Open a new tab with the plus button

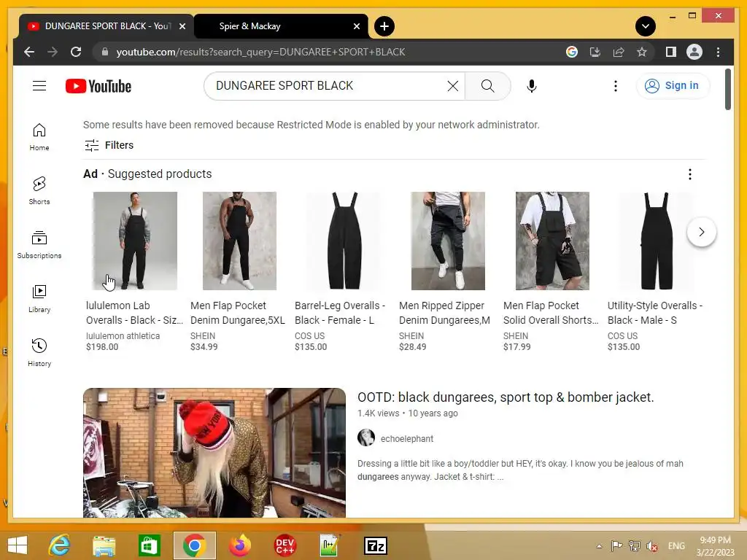(384, 26)
